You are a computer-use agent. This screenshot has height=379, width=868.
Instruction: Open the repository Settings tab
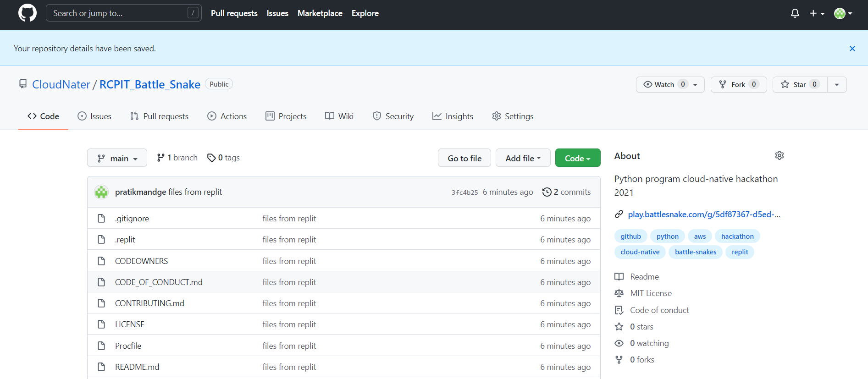click(x=513, y=116)
